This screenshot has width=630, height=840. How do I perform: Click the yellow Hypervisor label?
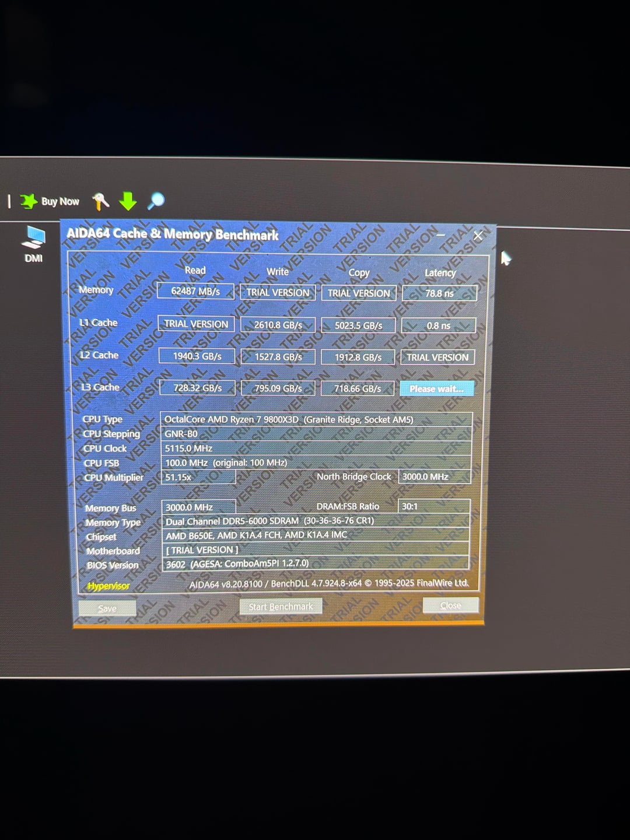[x=108, y=586]
